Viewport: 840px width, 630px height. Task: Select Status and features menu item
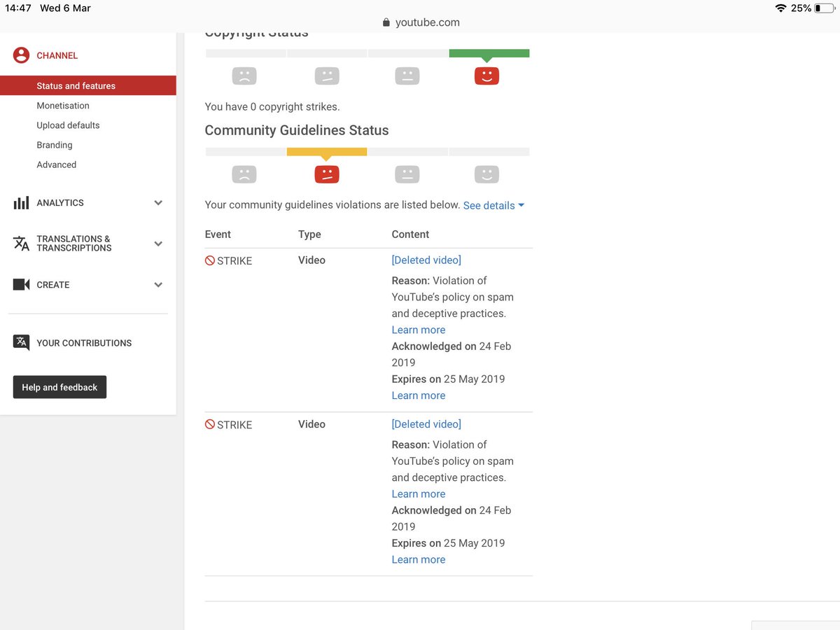[x=88, y=85]
